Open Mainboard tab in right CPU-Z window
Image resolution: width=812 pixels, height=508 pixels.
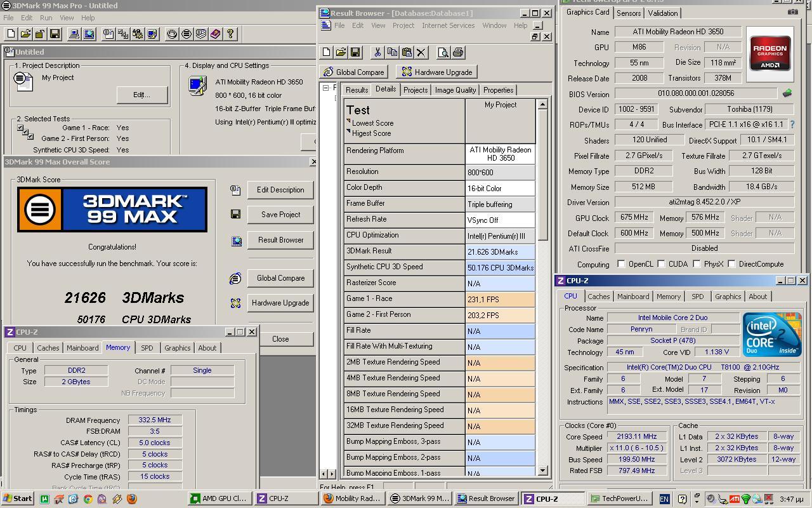pyautogui.click(x=633, y=297)
